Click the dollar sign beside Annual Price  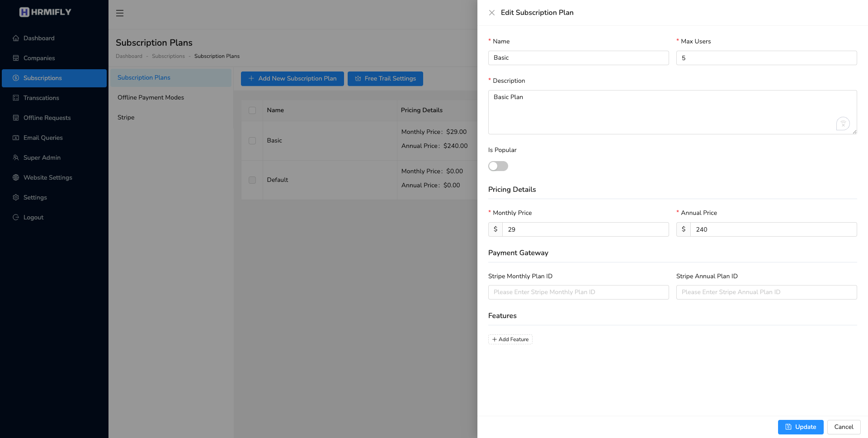click(684, 229)
